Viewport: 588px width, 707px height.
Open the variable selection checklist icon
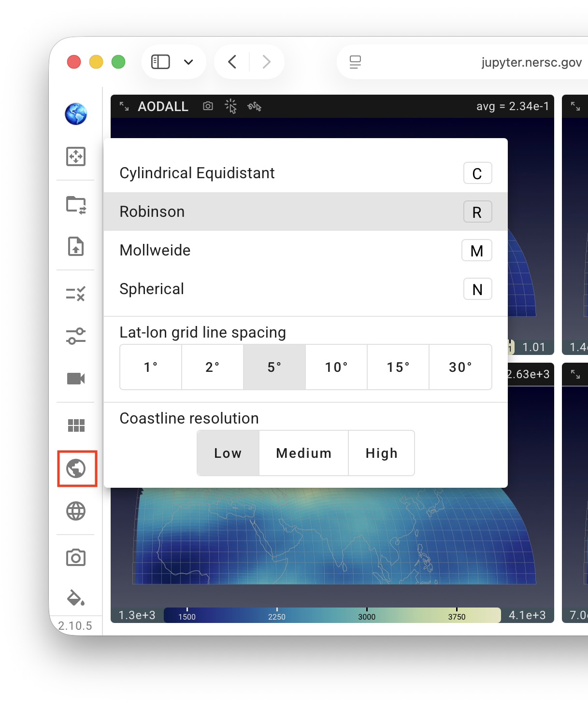tap(76, 294)
